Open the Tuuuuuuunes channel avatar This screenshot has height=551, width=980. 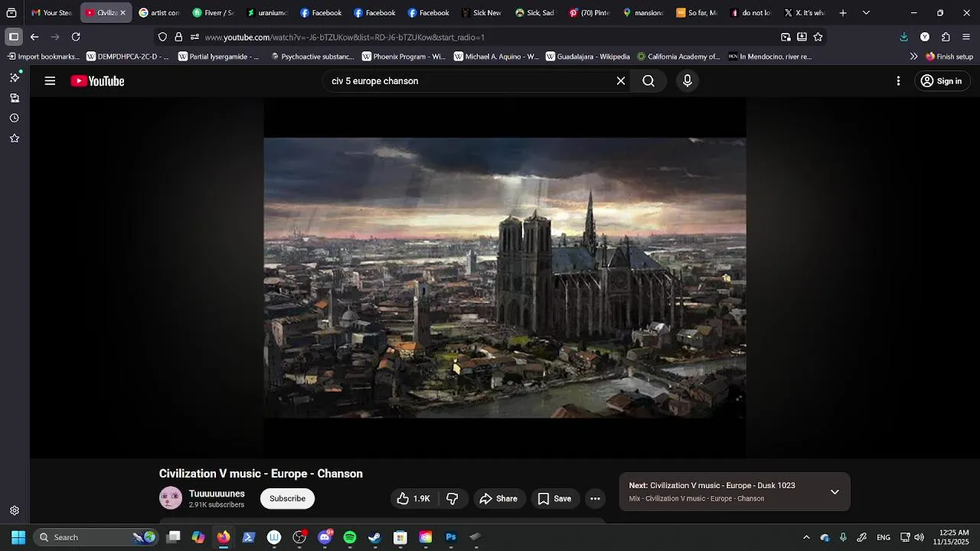click(x=171, y=498)
